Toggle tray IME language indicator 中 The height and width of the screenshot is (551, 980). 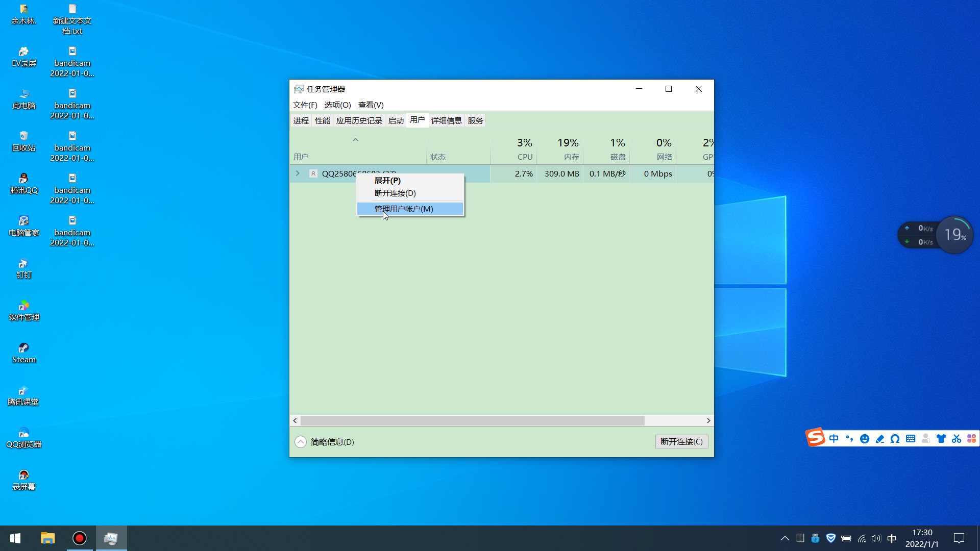(x=892, y=538)
